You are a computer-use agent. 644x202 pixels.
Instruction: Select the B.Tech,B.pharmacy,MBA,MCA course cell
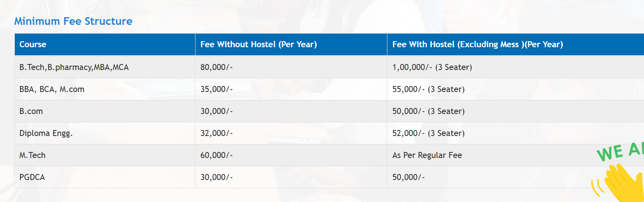click(x=74, y=67)
